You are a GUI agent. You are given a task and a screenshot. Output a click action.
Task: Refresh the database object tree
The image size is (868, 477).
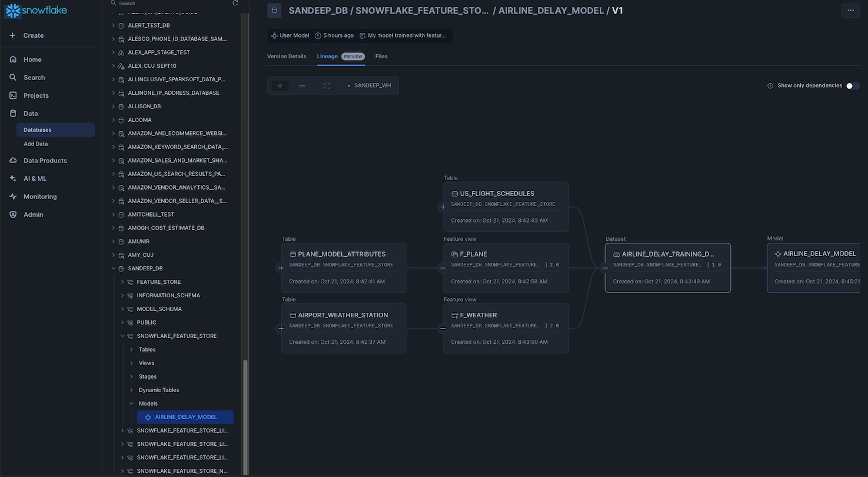[235, 3]
